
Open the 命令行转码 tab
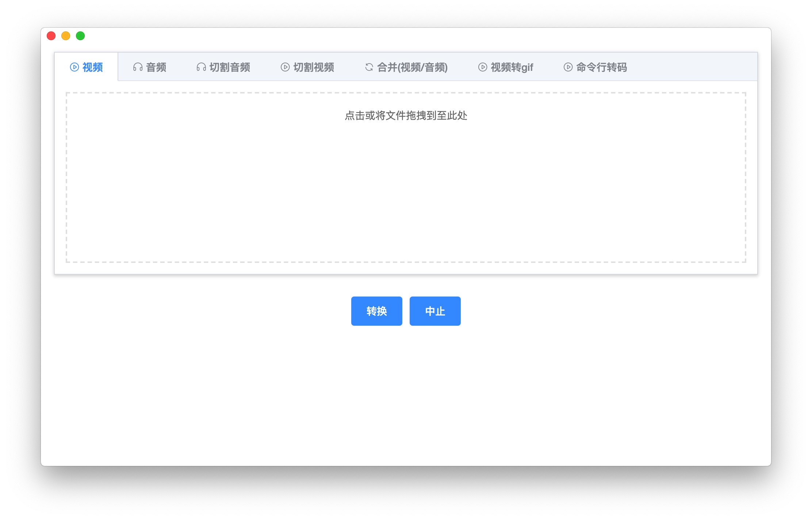[601, 67]
